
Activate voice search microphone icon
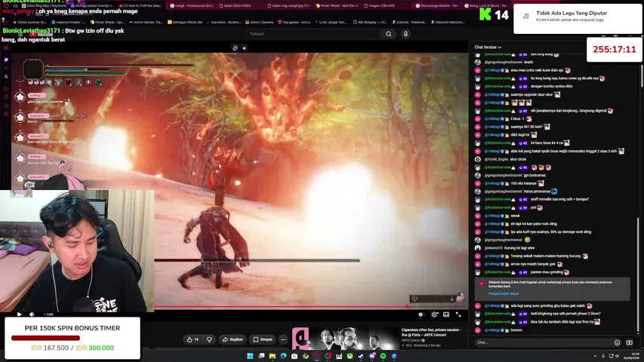[405, 34]
